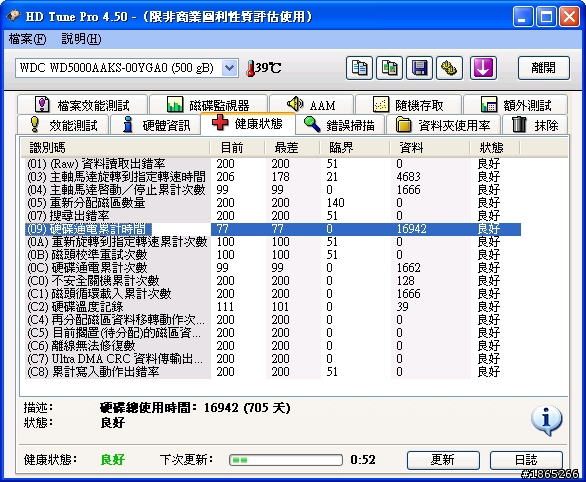Click the data value 128
The height and width of the screenshot is (482, 586).
tap(405, 281)
